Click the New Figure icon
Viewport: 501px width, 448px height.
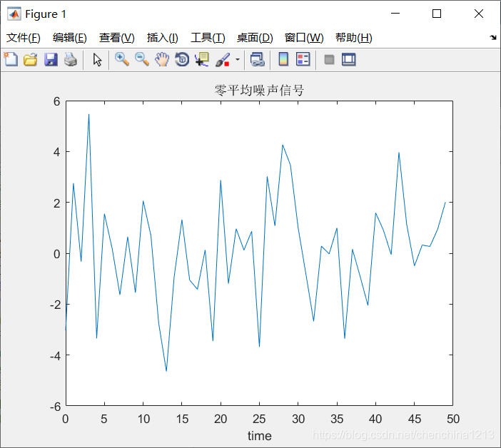[11, 60]
